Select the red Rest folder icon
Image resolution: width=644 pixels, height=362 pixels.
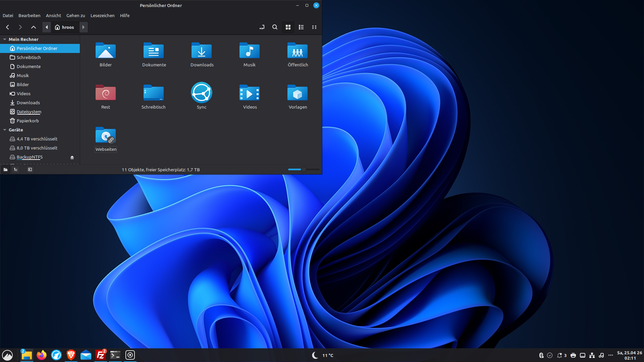(x=106, y=93)
